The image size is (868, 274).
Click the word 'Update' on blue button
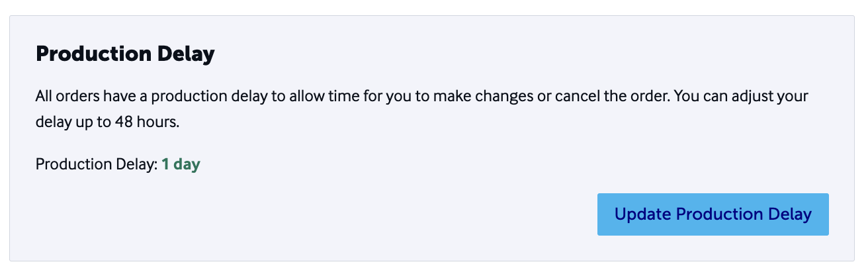pyautogui.click(x=642, y=214)
